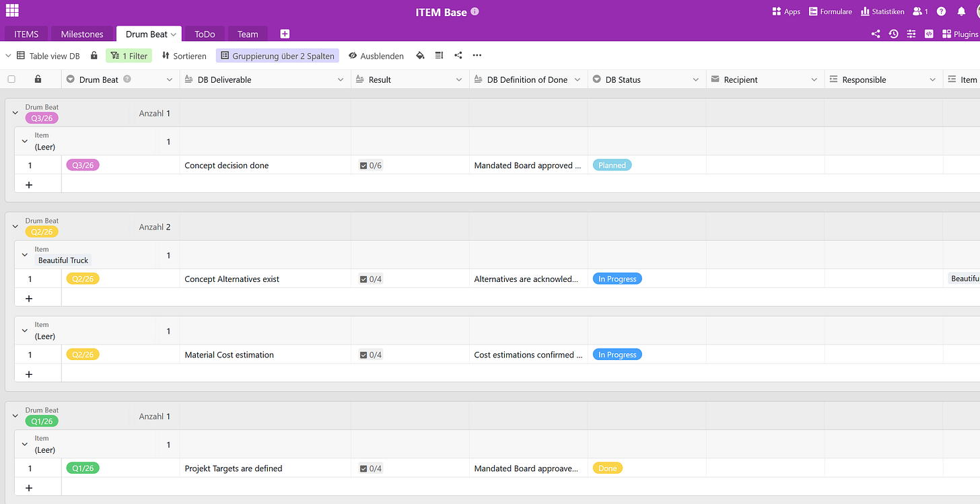Add a row under Material Cost estimation

coord(28,374)
